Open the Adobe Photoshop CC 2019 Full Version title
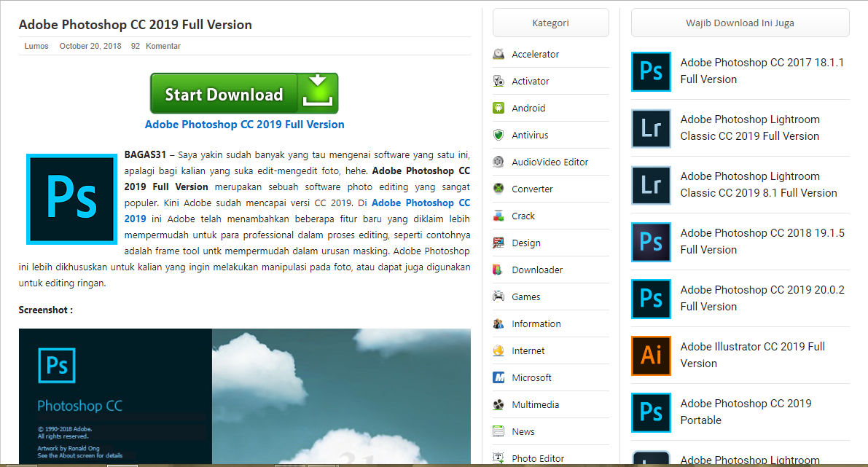868x467 pixels. 135,25
